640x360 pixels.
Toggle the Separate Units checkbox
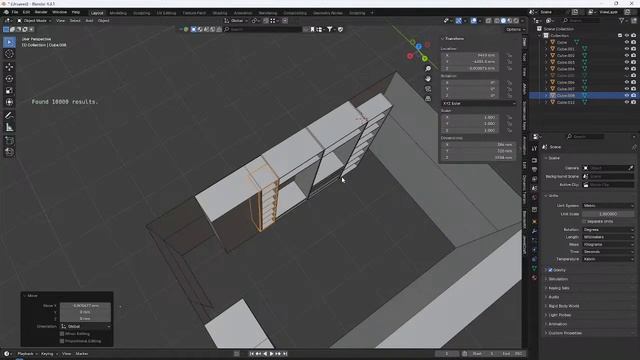[x=584, y=221]
